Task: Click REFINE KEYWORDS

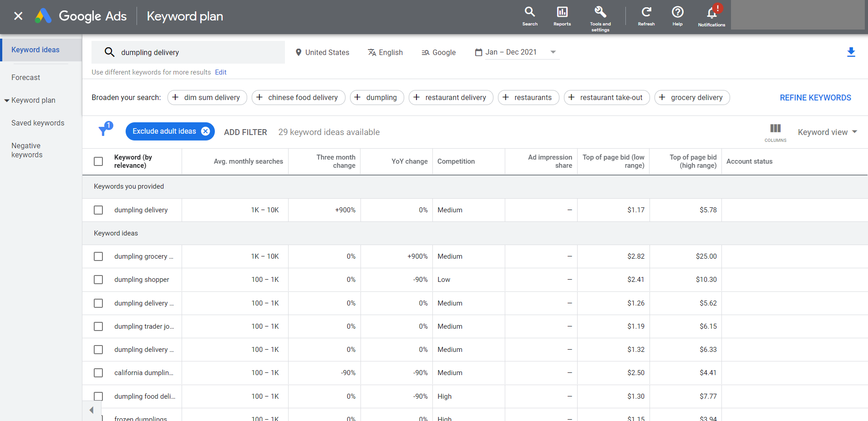Action: [x=815, y=98]
